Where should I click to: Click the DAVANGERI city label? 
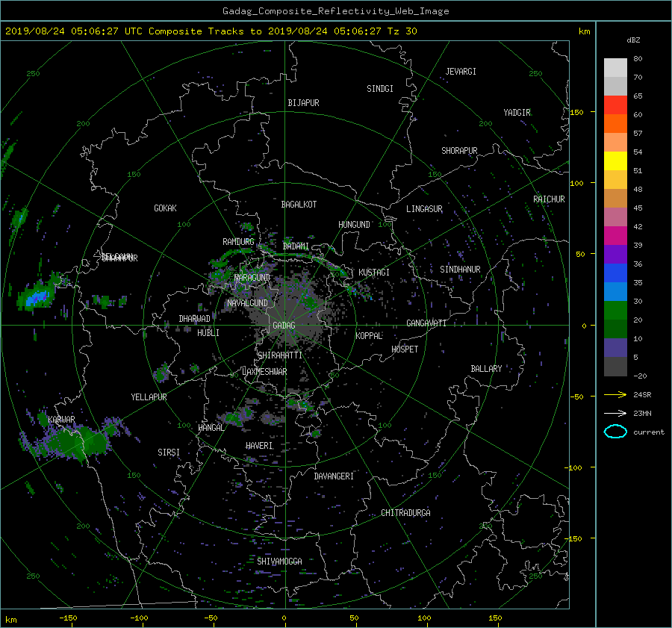coord(334,476)
